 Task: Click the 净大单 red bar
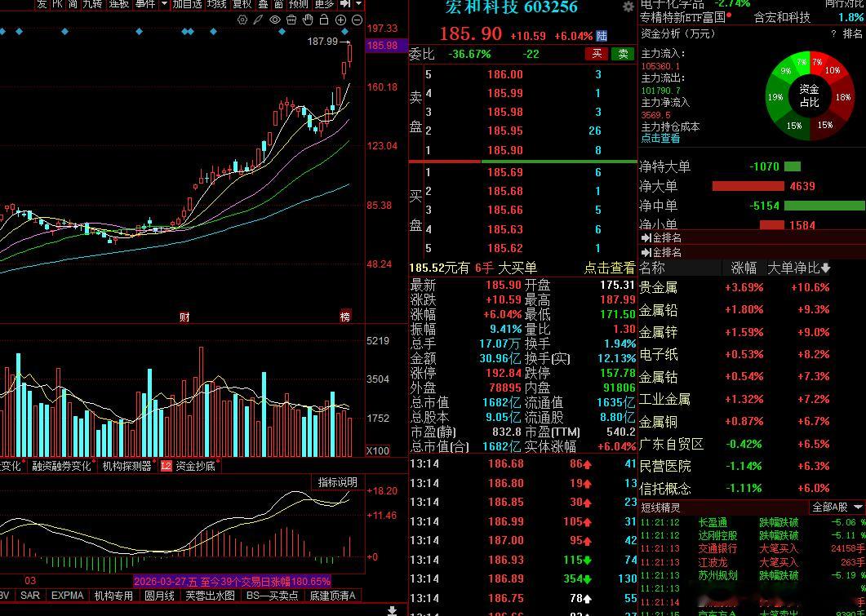pos(748,186)
